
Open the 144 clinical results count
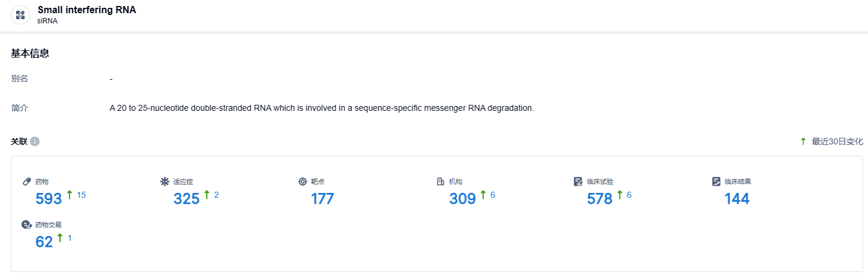coord(737,199)
